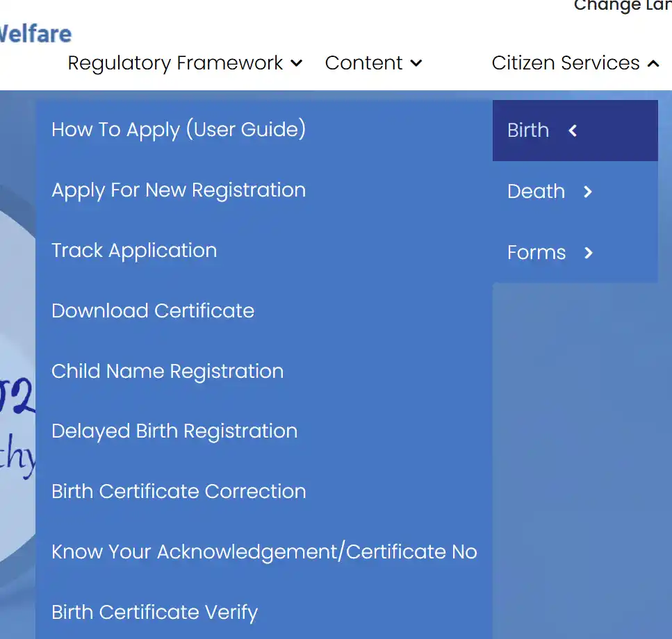Viewport: 672px width, 639px height.
Task: Expand the Regulatory Framework chevron arrow
Action: [296, 63]
